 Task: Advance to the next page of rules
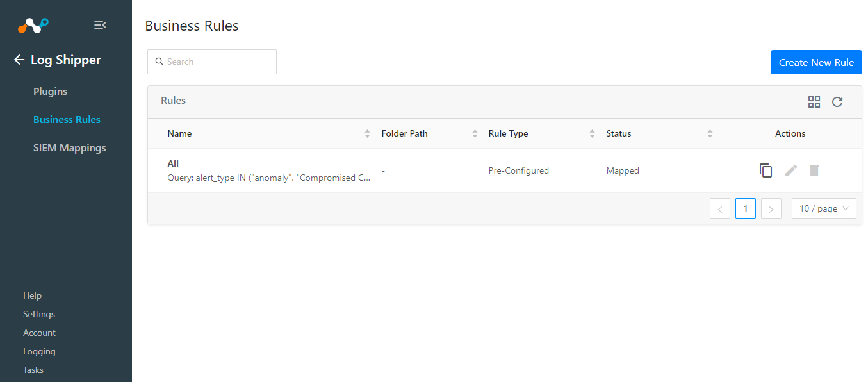pyautogui.click(x=771, y=208)
